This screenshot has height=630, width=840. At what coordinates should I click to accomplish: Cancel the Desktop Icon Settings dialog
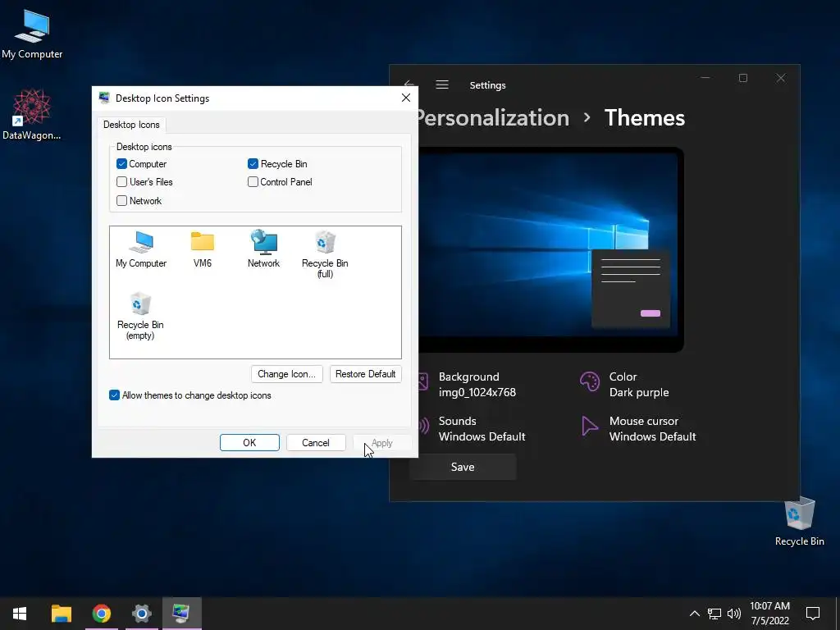coord(316,442)
